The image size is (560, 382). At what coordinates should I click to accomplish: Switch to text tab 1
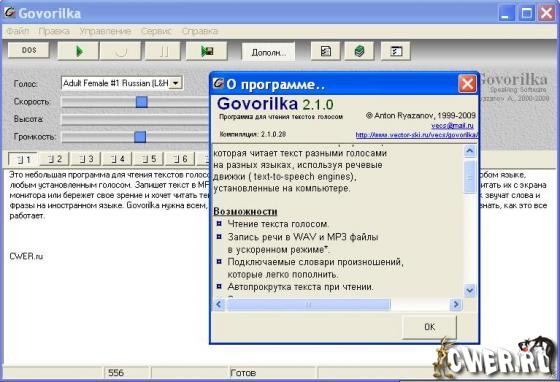click(23, 159)
